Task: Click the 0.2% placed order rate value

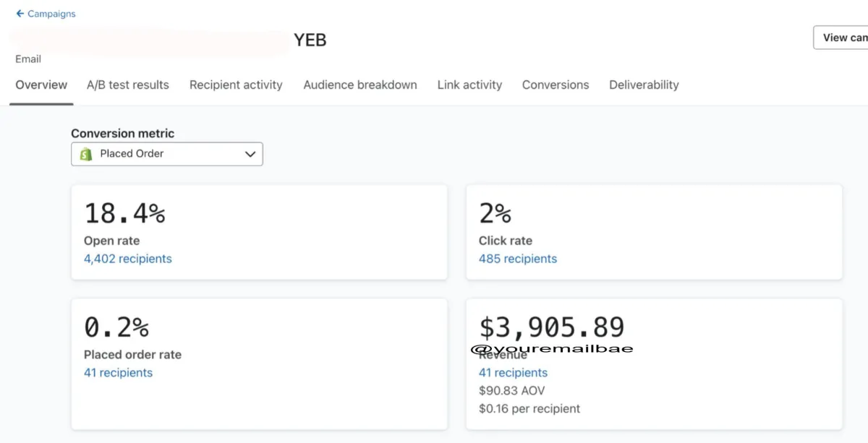Action: [116, 327]
